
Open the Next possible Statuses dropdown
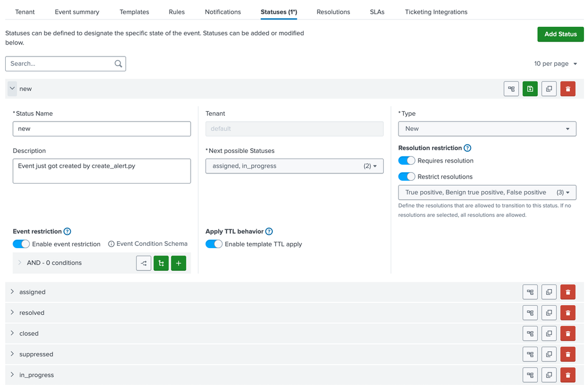(x=294, y=165)
